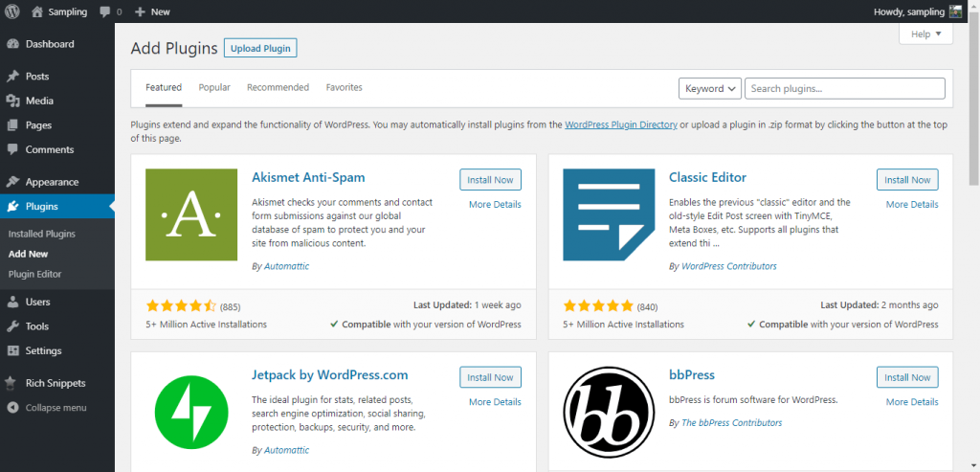Switch to the Popular plugins tab
Screen dimensions: 980x472
point(214,87)
